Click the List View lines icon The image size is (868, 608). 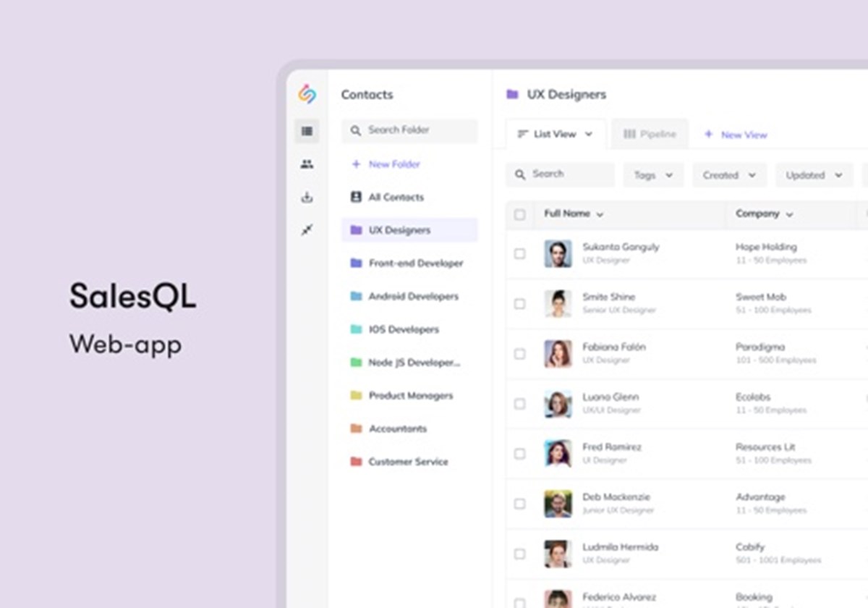[x=523, y=134]
